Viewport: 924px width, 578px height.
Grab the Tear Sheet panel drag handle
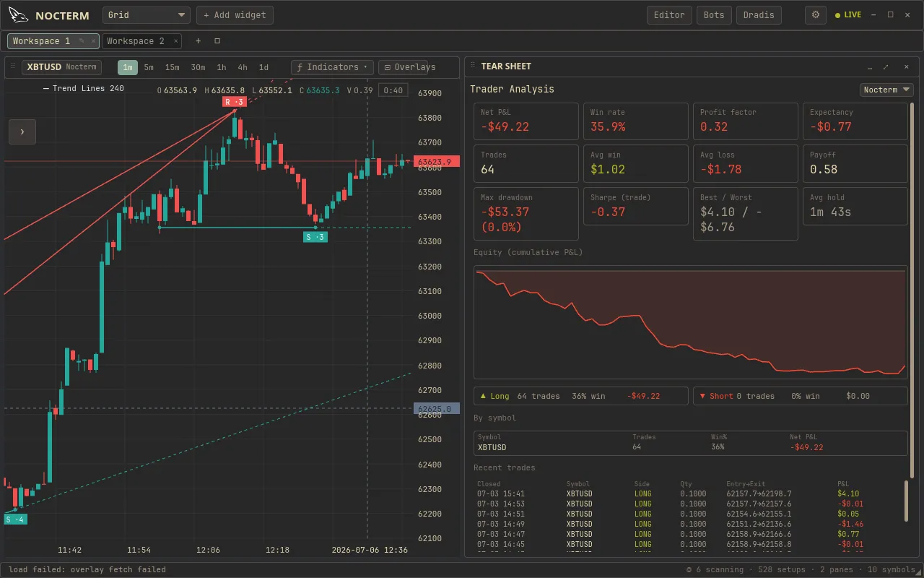coord(473,66)
